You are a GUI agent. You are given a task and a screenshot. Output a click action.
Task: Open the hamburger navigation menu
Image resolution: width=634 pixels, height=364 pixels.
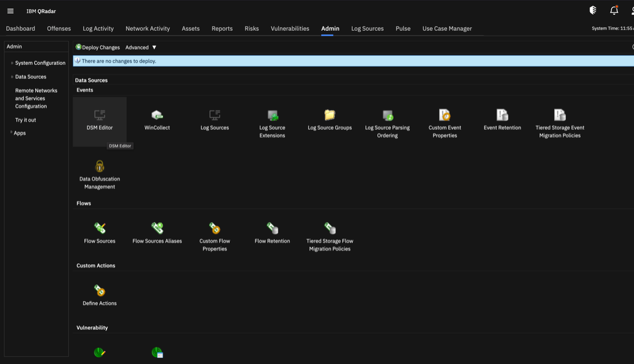point(11,11)
